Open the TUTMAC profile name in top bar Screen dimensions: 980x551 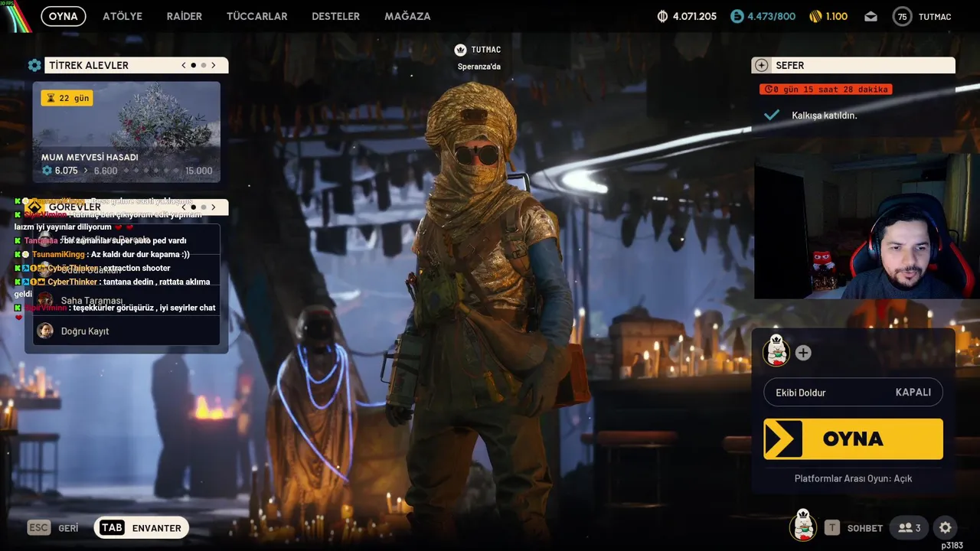pyautogui.click(x=935, y=17)
